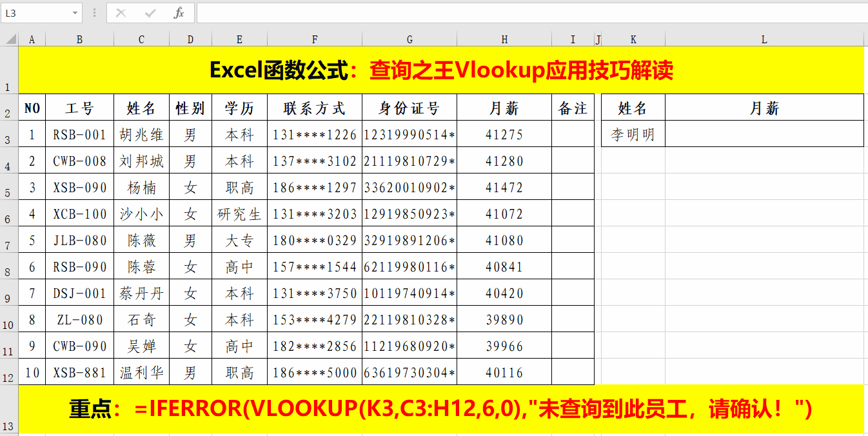Click the formula bar three-dot handle
Image resolution: width=868 pixels, height=436 pixels.
[95, 13]
